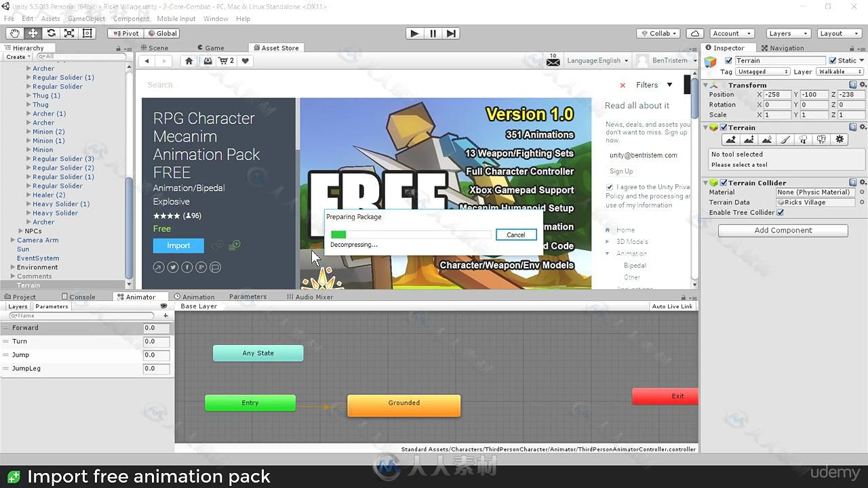Open the Asset Store wish list heart
The image size is (868, 488).
tap(245, 61)
